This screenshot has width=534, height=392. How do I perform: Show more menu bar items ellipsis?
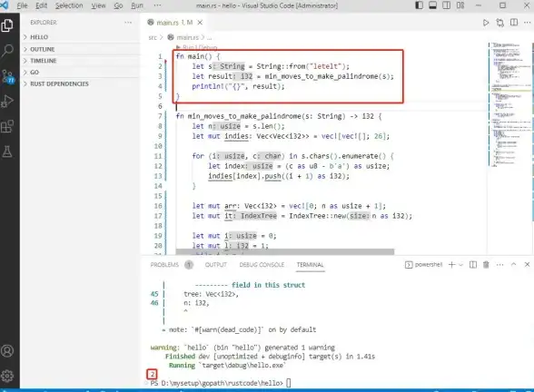coord(157,5)
